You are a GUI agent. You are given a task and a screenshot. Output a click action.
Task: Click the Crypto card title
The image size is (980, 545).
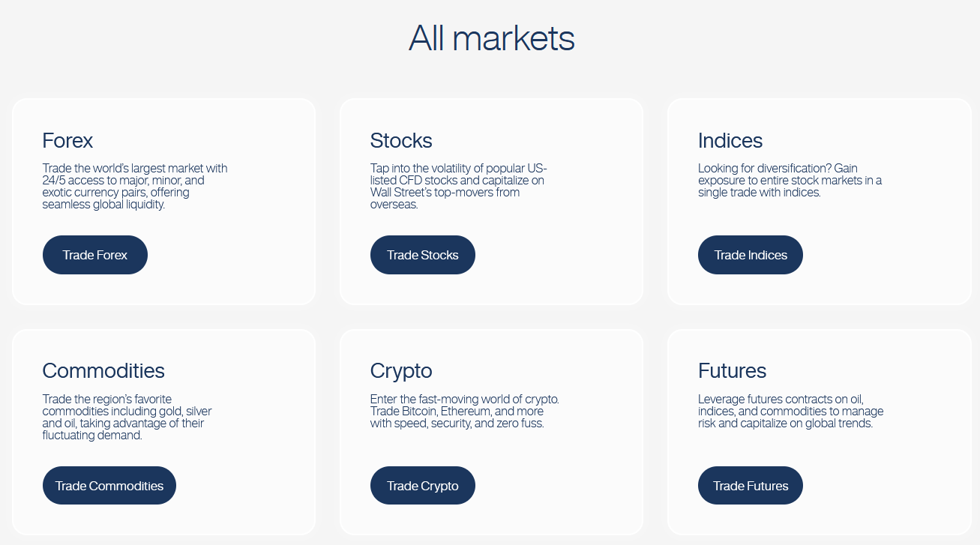coord(401,371)
